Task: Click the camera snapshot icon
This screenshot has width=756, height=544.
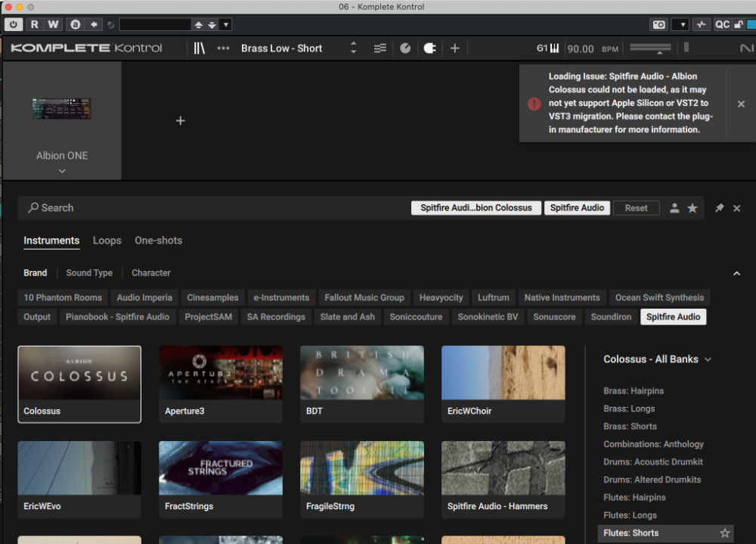Action: point(658,25)
